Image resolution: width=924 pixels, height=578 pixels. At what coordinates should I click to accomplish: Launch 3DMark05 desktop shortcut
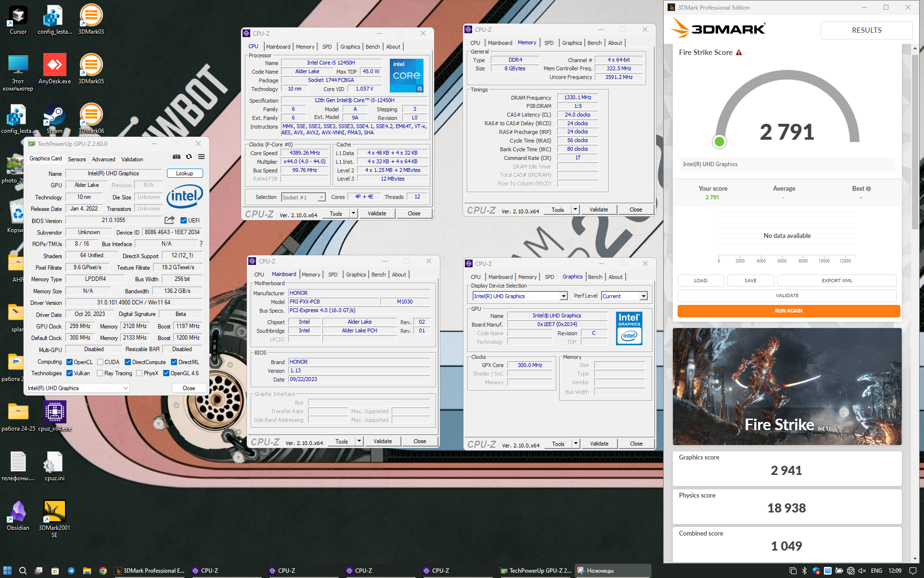pos(91,69)
